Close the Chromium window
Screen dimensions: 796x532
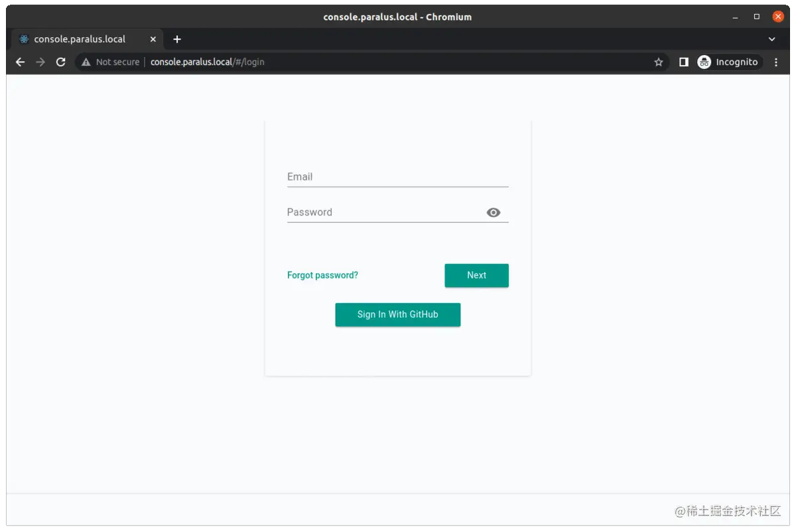778,17
